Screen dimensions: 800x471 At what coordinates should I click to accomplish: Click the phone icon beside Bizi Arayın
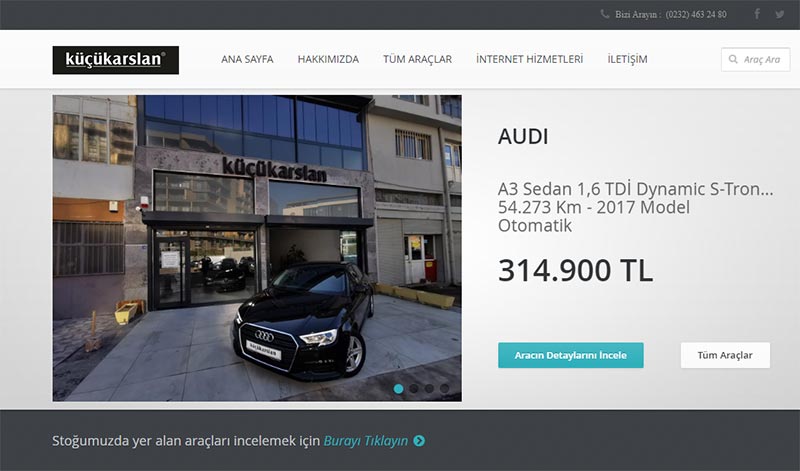[x=605, y=14]
